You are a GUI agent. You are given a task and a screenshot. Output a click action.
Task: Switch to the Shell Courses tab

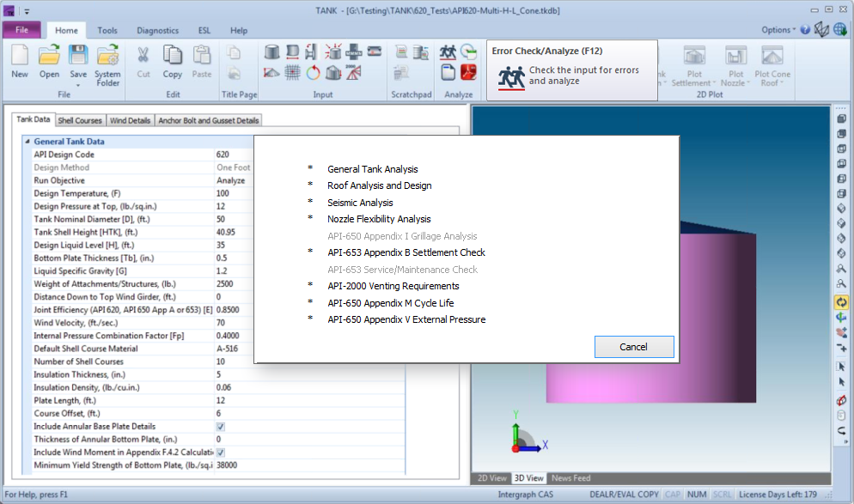coord(80,120)
